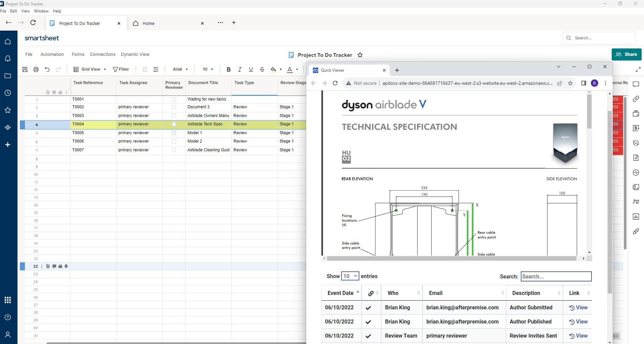The width and height of the screenshot is (644, 344).
Task: Open Browse folder icon in sidebar
Action: pyautogui.click(x=8, y=76)
